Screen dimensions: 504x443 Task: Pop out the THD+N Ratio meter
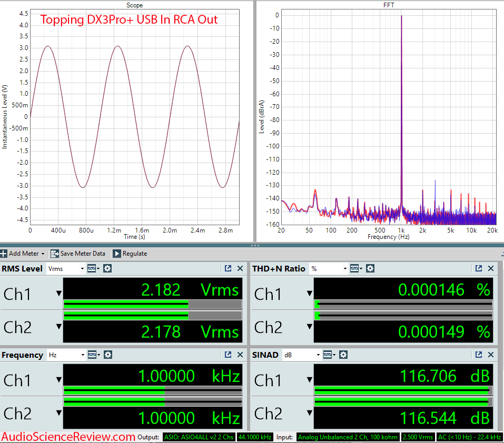tap(479, 269)
